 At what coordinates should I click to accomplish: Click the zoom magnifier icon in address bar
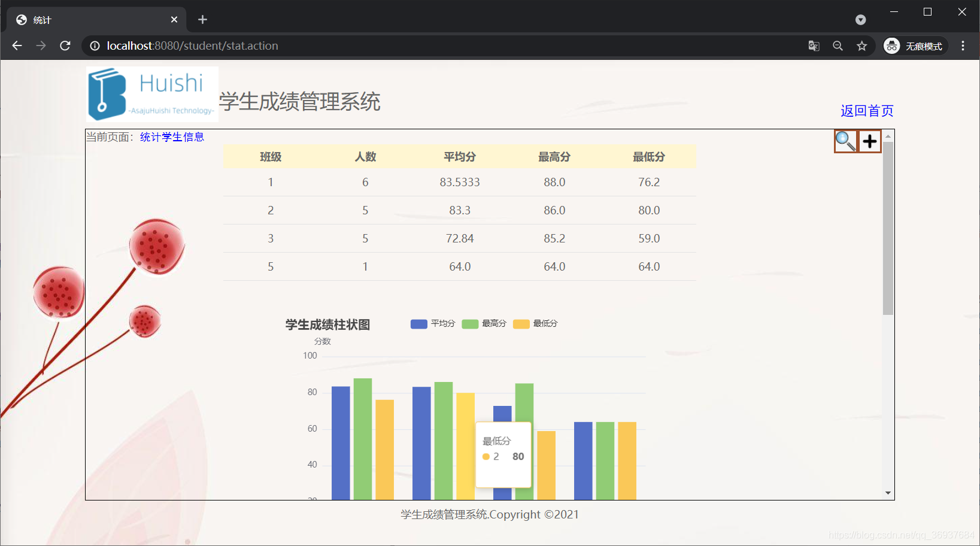pos(838,46)
